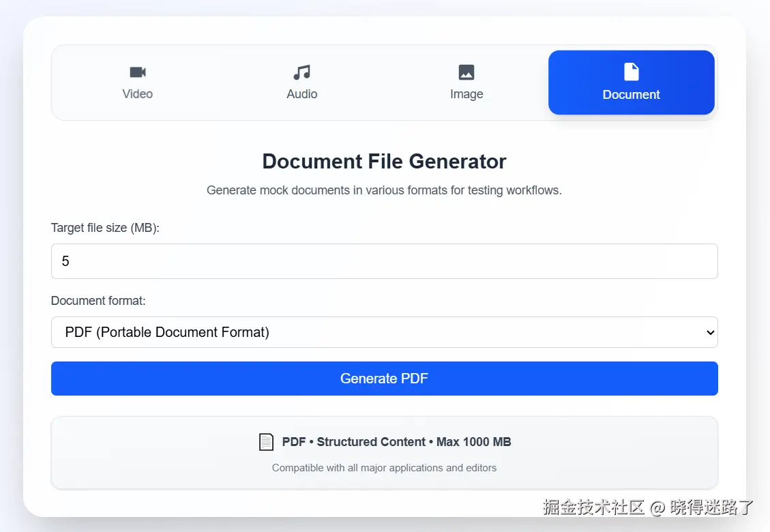Screen dimensions: 770x532
Task: Switch to the Audio tab label
Action: coord(302,94)
